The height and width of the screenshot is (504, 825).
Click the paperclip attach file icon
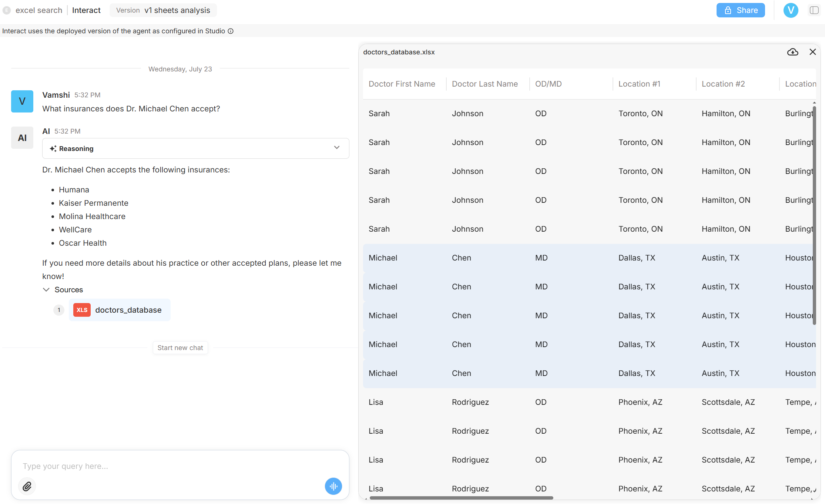click(x=27, y=486)
